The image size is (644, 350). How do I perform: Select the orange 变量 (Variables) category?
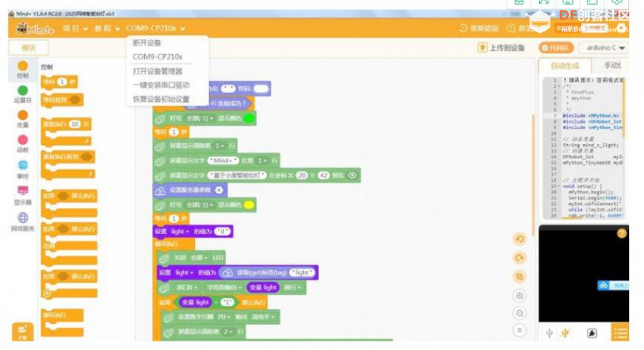coord(23,119)
